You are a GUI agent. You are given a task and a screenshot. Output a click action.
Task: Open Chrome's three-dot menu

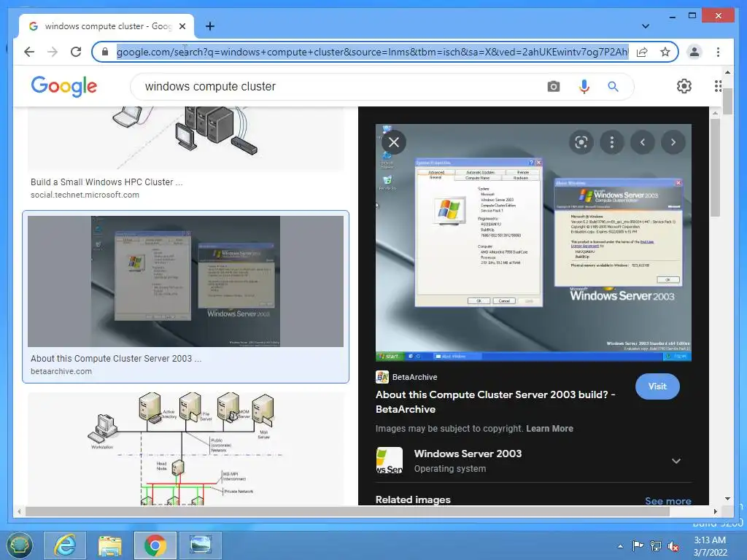[718, 52]
